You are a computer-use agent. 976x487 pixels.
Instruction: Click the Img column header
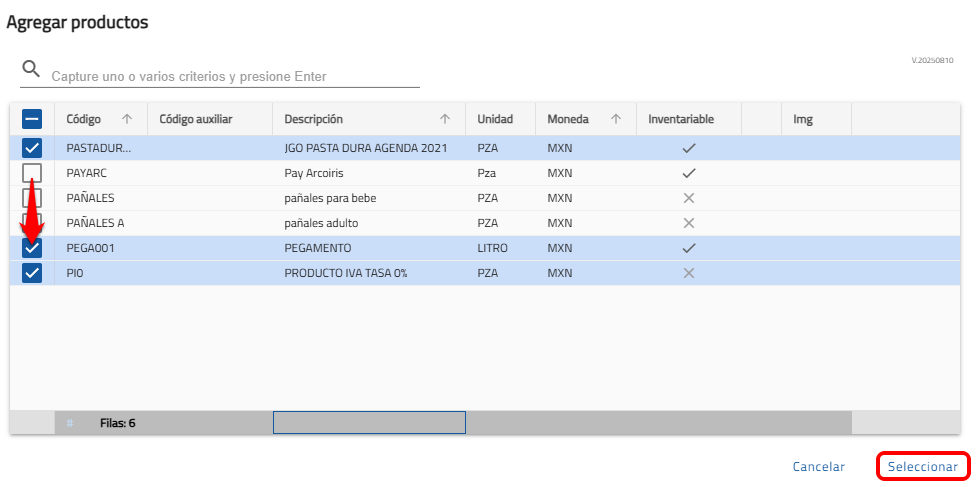(803, 119)
